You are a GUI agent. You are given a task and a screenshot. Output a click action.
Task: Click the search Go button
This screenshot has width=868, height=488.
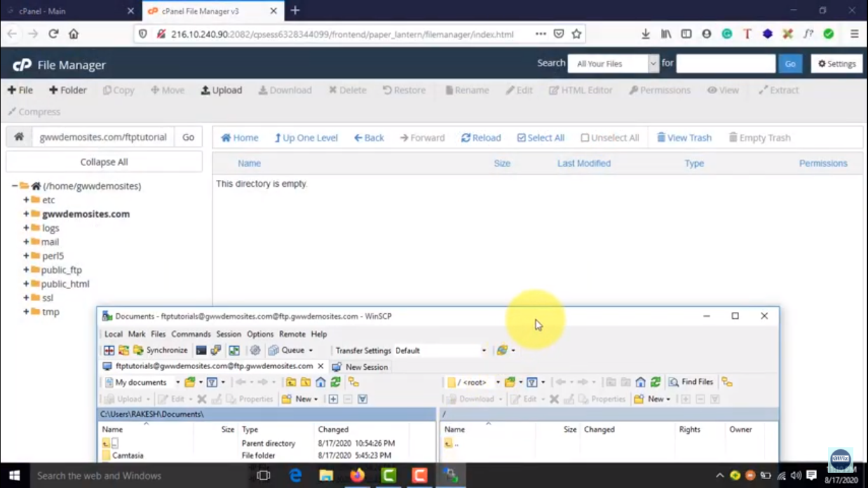point(790,64)
